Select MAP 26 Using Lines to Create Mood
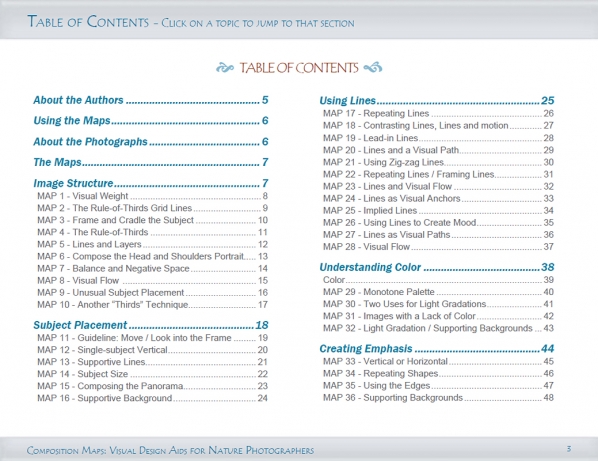Image resolution: width=598 pixels, height=461 pixels. 438,223
